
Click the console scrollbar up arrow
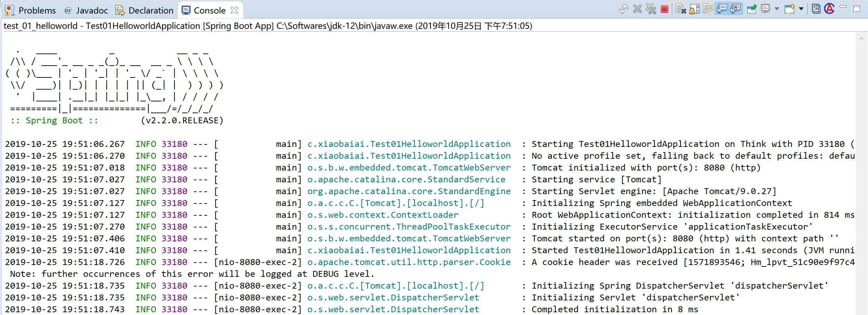point(861,39)
